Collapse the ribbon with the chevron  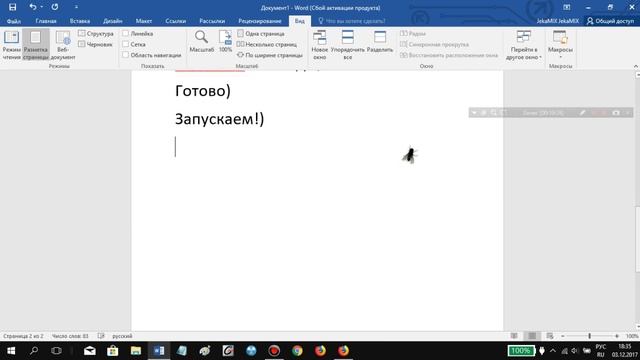(x=636, y=66)
